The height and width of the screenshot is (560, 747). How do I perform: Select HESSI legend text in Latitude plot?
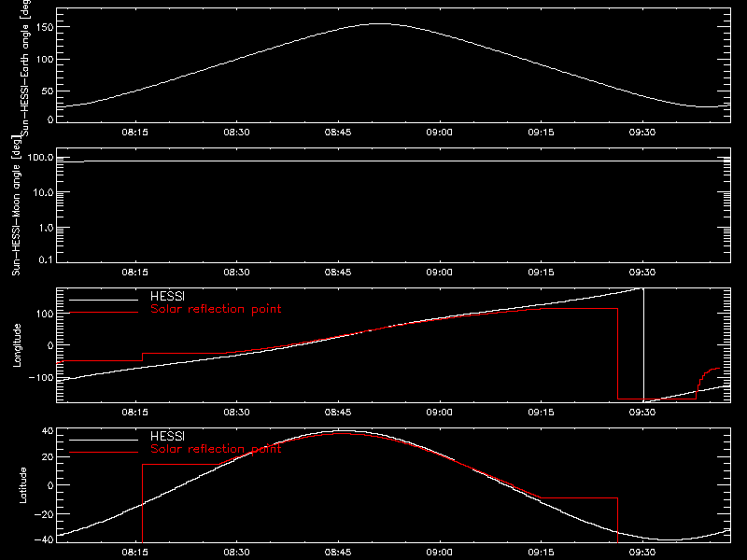point(167,436)
